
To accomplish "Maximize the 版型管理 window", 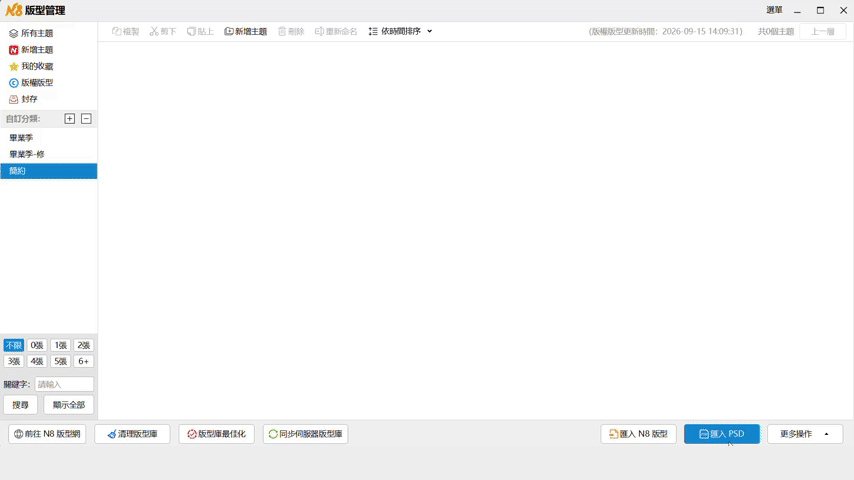I will [x=820, y=10].
